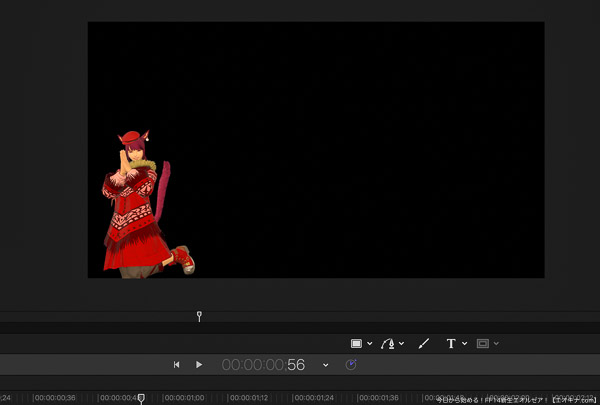Select the Rectangle Mask tool
This screenshot has height=405, width=600.
pyautogui.click(x=483, y=343)
